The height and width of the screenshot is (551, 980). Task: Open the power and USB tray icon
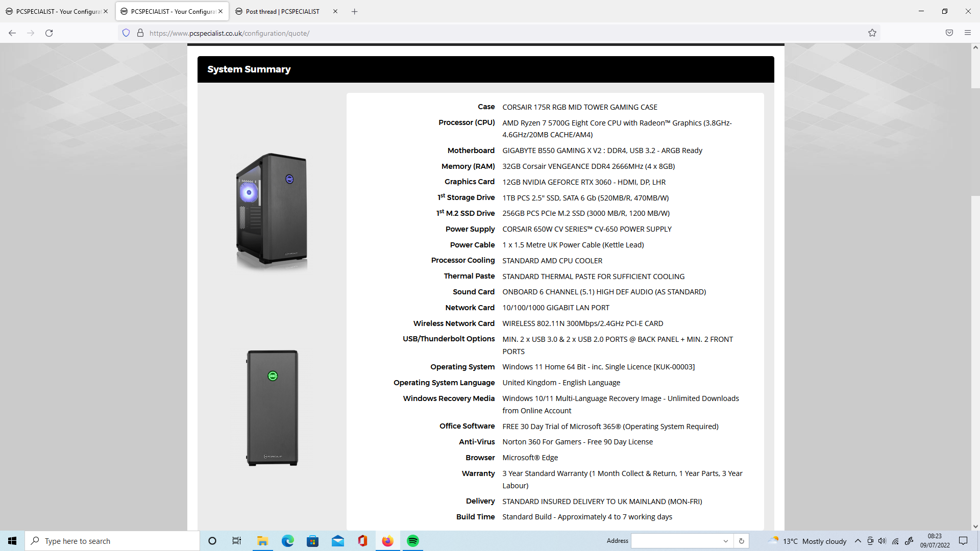(870, 541)
